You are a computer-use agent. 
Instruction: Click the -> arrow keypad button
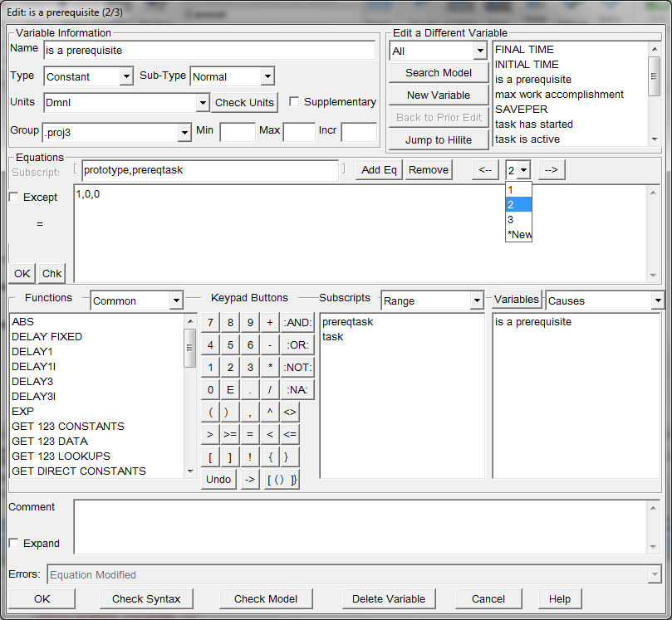pos(250,479)
